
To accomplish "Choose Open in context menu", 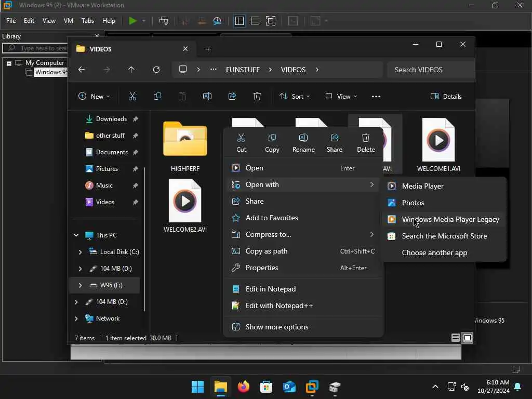I will pyautogui.click(x=303, y=168).
